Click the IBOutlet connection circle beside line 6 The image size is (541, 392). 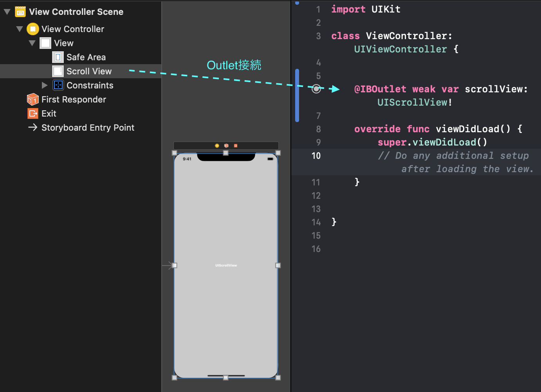316,89
